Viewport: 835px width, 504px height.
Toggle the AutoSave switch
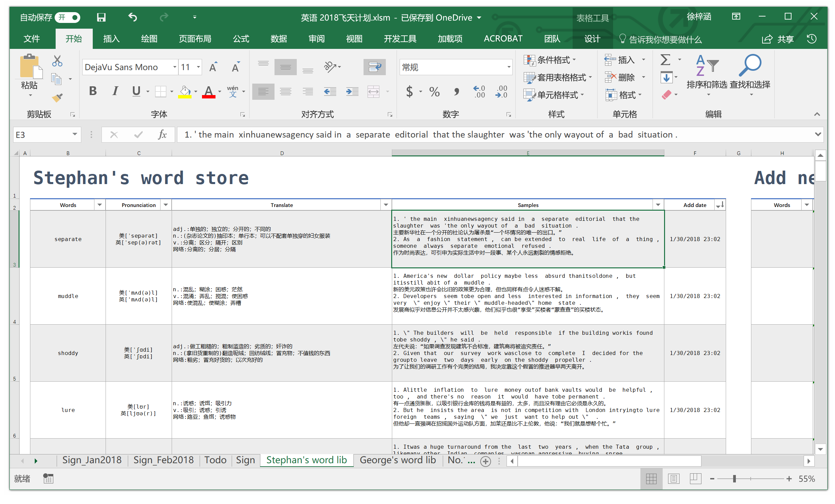click(67, 17)
